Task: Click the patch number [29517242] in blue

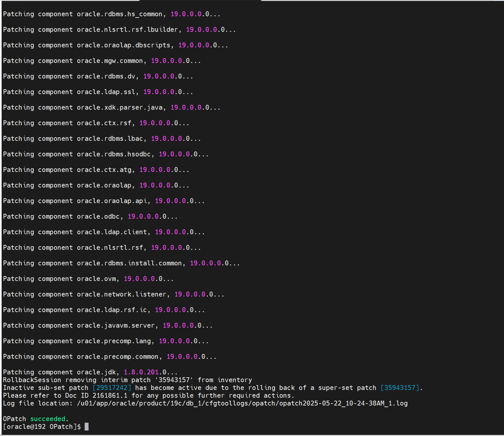Action: [x=112, y=388]
